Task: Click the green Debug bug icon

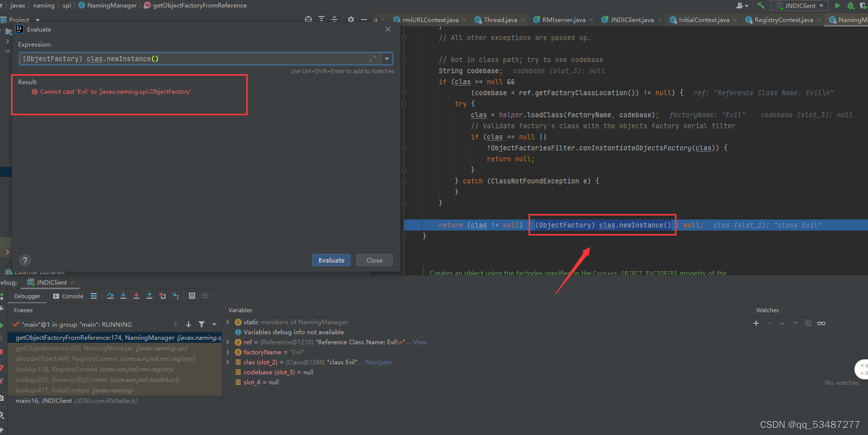Action: click(x=850, y=6)
